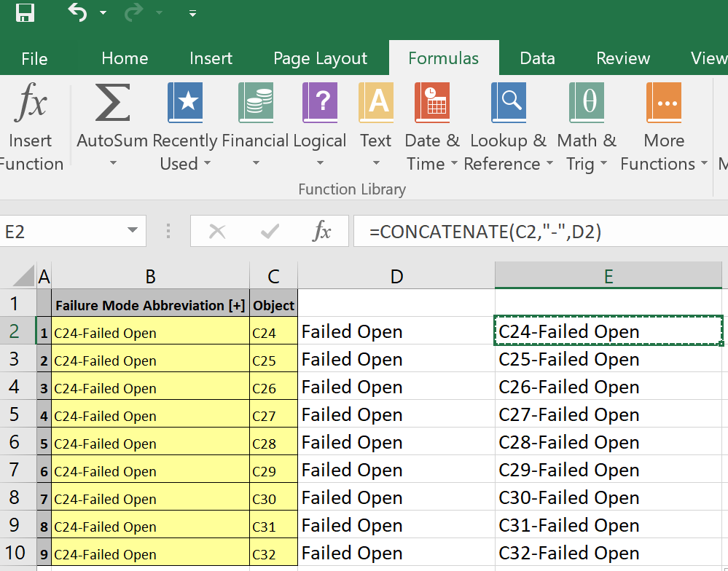The image size is (728, 571).
Task: Expand the Date & Time dropdown arrow
Action: (454, 163)
